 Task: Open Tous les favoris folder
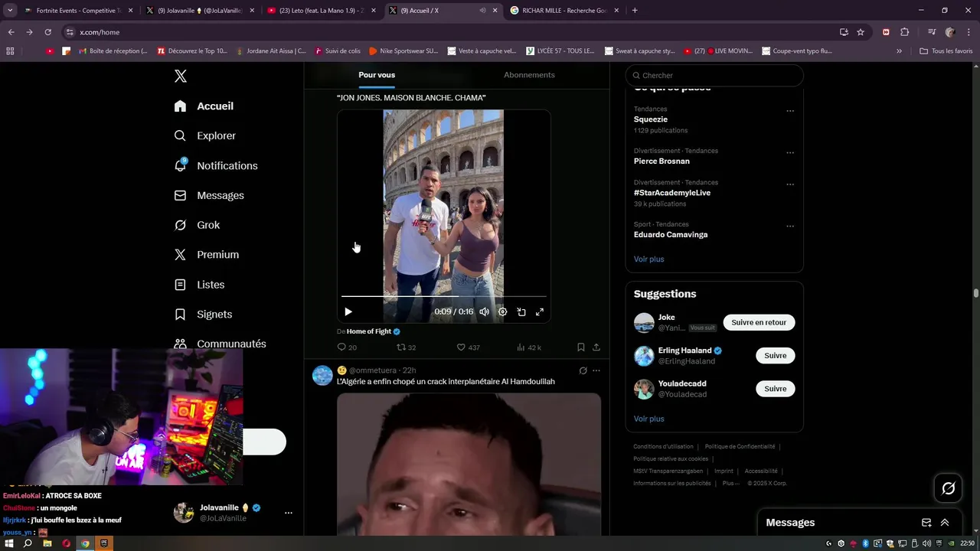[946, 51]
